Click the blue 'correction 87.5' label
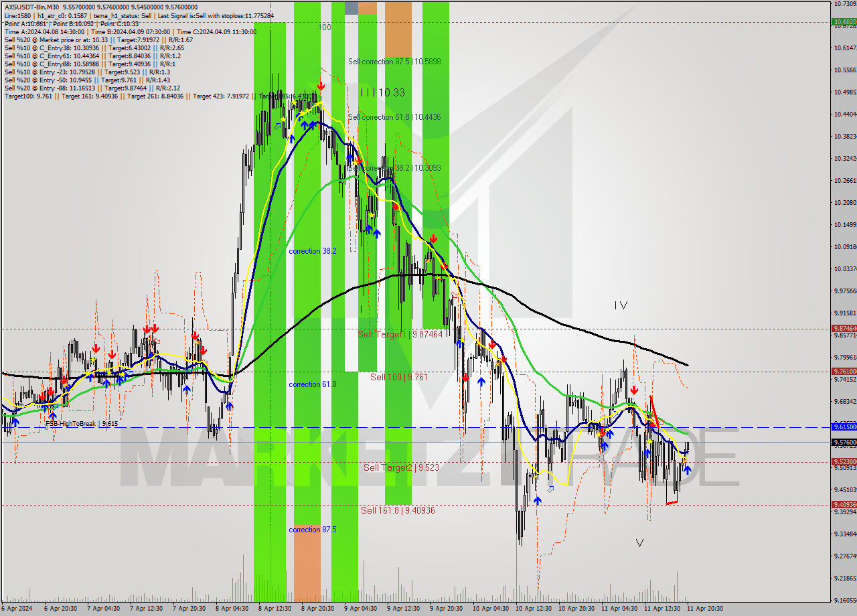Viewport: 857px width, 616px height. (313, 530)
